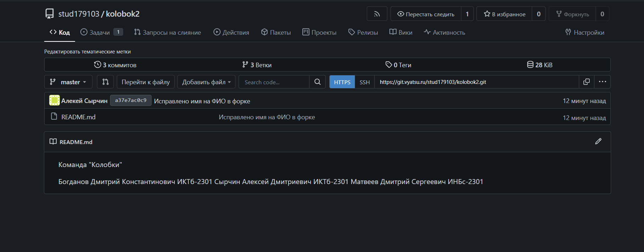Click the Перейти к файлу button
This screenshot has width=644, height=252.
pos(146,82)
